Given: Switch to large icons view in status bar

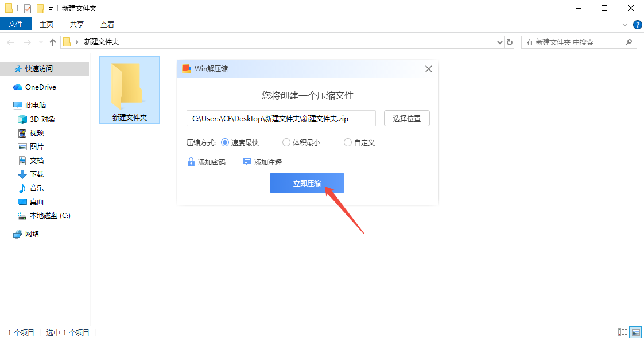Looking at the screenshot, I should 635,332.
